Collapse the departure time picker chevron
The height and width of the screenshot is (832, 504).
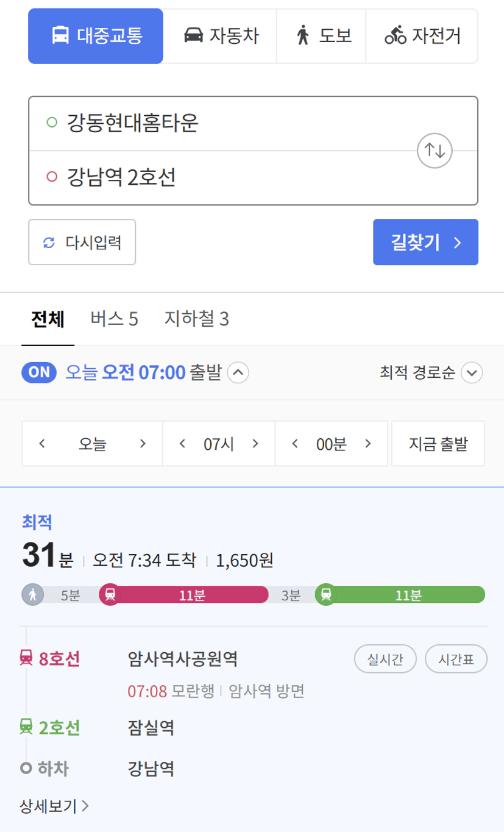[x=238, y=372]
